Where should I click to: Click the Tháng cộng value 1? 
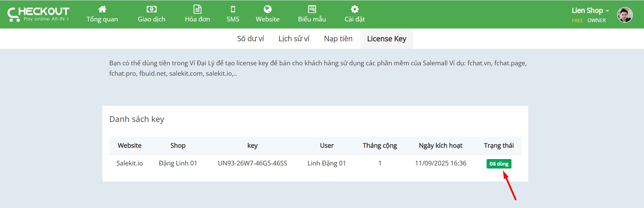[x=380, y=163]
